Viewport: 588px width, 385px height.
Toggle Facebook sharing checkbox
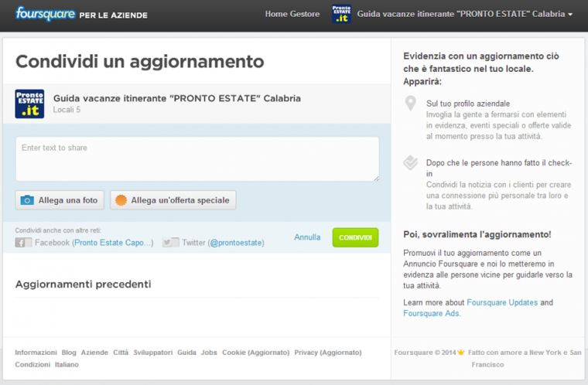tap(23, 243)
